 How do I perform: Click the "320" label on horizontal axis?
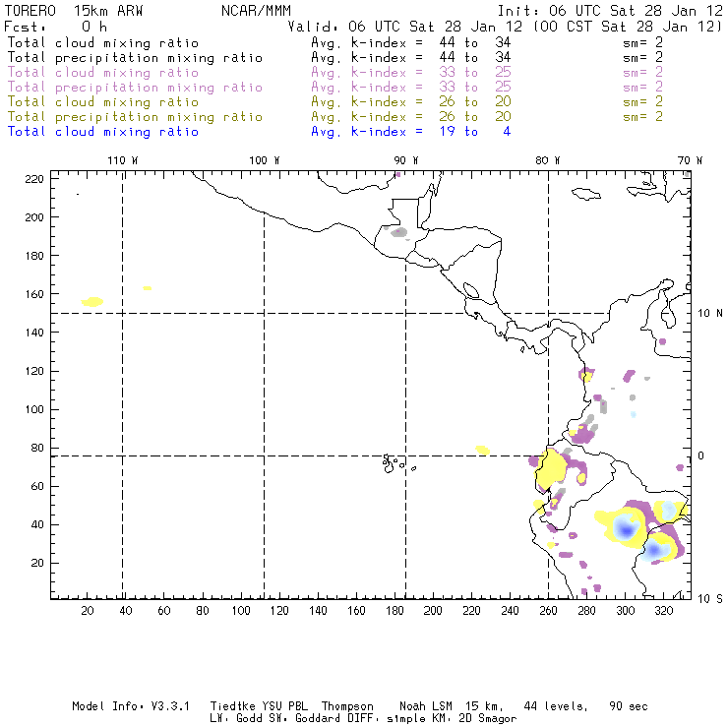click(664, 611)
